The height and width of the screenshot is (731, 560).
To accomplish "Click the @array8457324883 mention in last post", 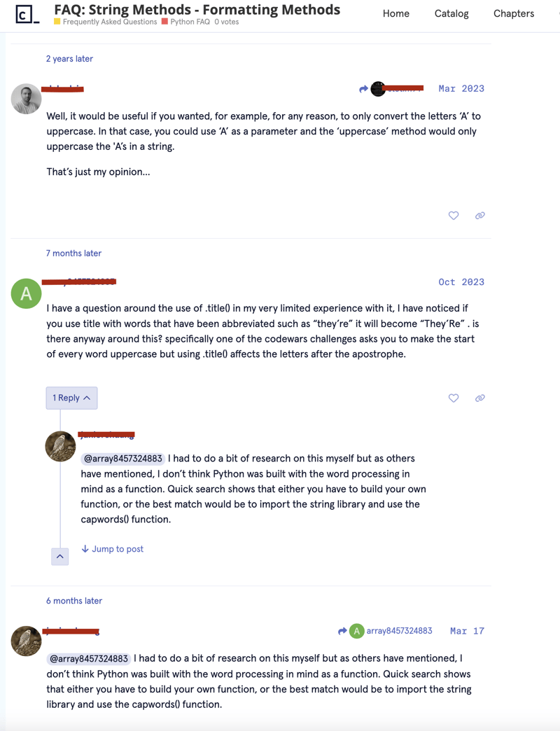I will click(88, 658).
